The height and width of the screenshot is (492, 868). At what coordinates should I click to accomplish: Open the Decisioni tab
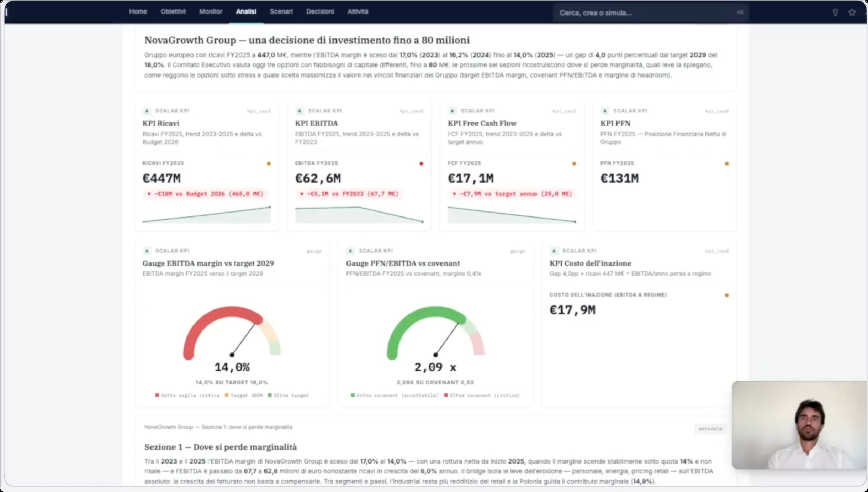320,11
